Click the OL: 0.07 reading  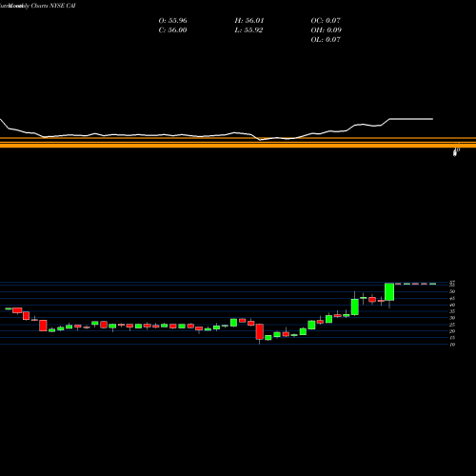point(326,40)
